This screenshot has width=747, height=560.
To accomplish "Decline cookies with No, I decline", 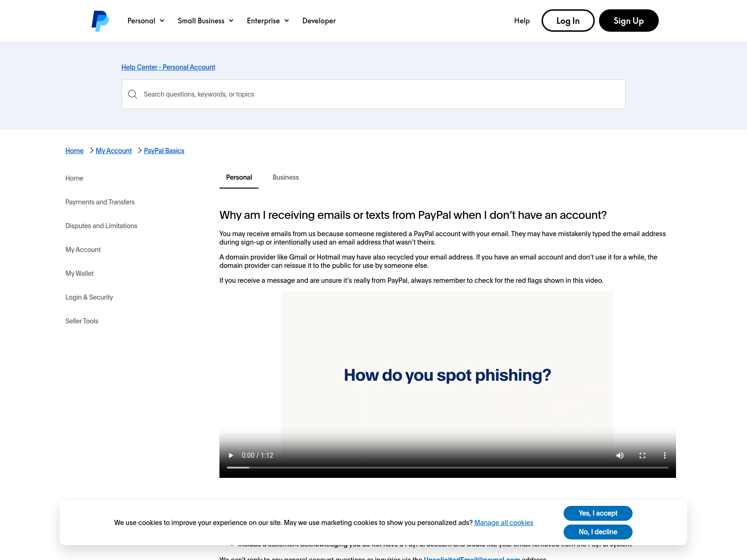I will [x=598, y=532].
